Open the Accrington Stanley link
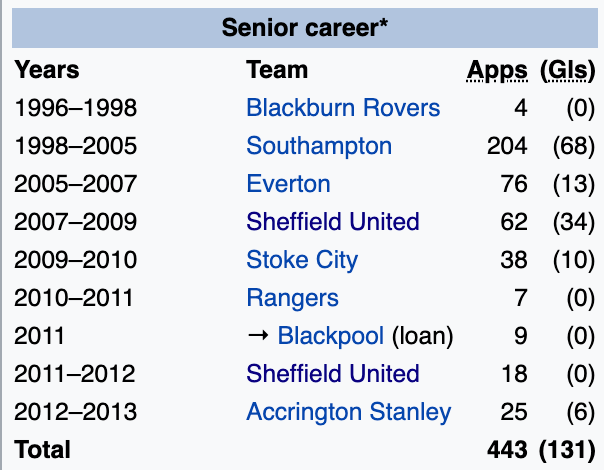604x470 pixels. pos(349,412)
